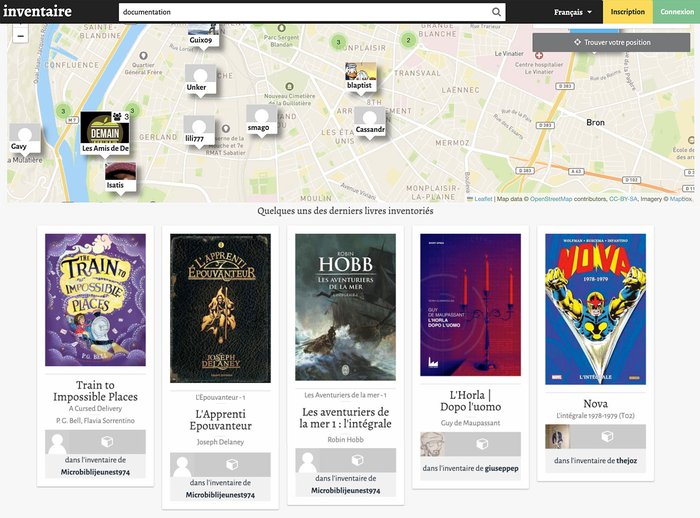This screenshot has height=518, width=700.
Task: Open Train to Impossible Places cover
Action: [x=96, y=300]
